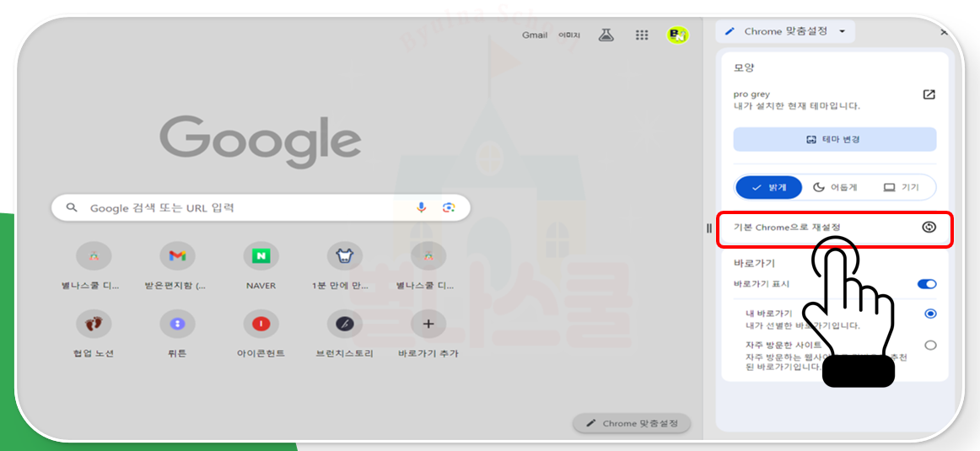Open pro grey theme external link icon
980x451 pixels.
(x=929, y=94)
